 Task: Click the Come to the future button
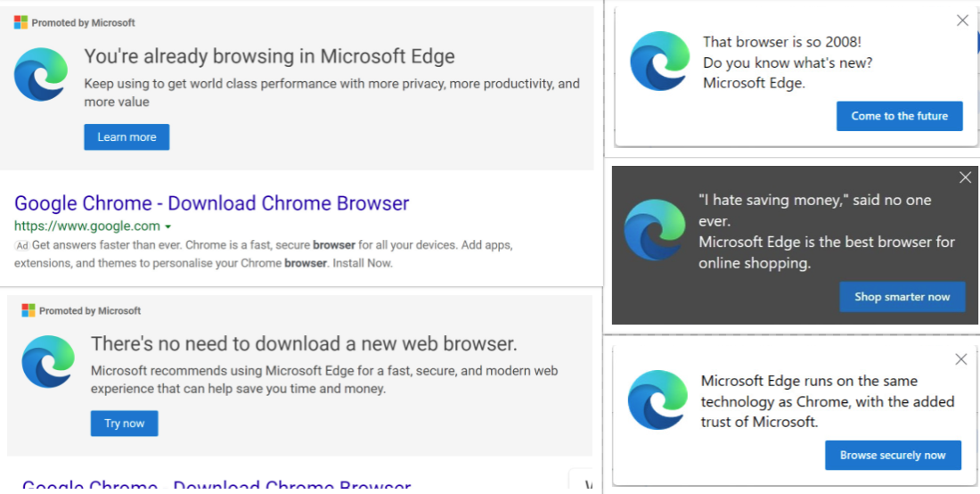click(x=900, y=116)
